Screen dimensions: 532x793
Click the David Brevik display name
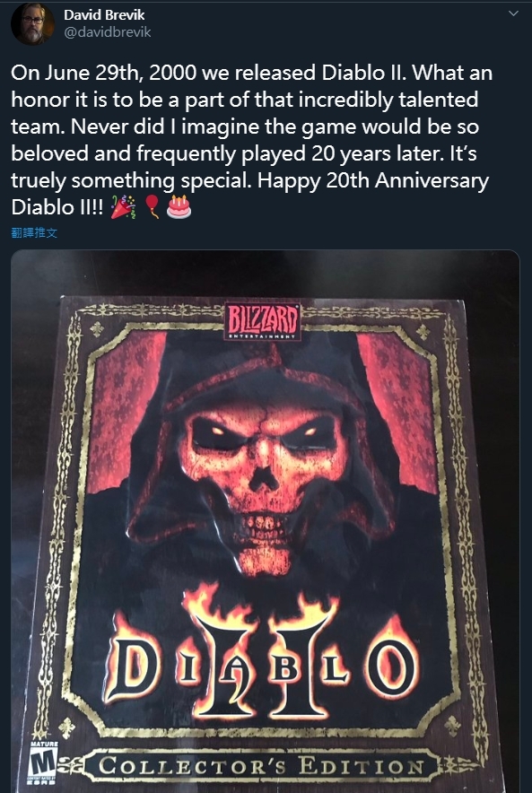click(104, 15)
